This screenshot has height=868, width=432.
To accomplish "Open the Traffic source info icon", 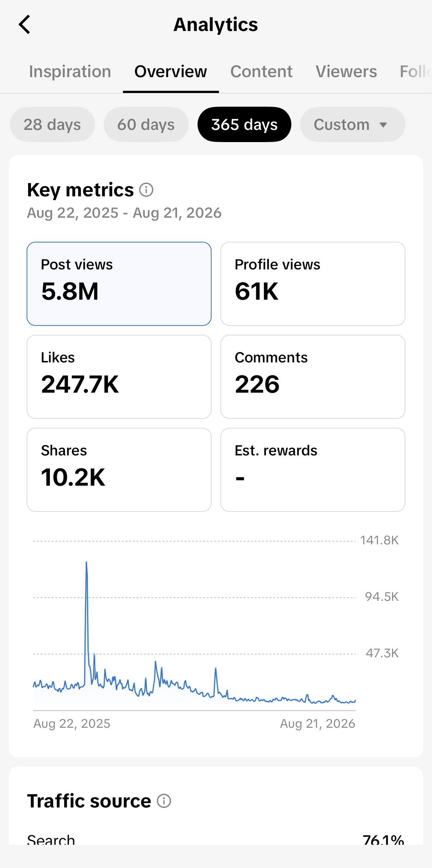I will click(x=164, y=801).
